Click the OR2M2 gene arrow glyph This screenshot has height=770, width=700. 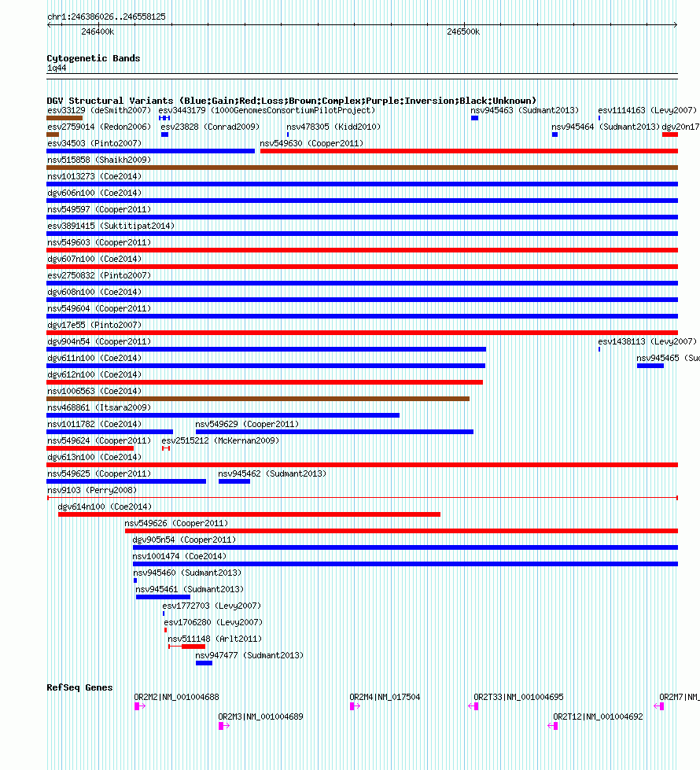pos(140,706)
